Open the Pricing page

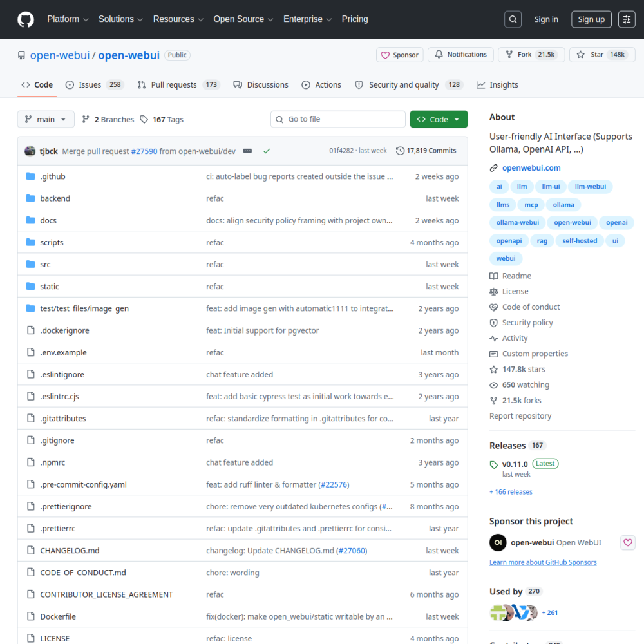coord(355,19)
